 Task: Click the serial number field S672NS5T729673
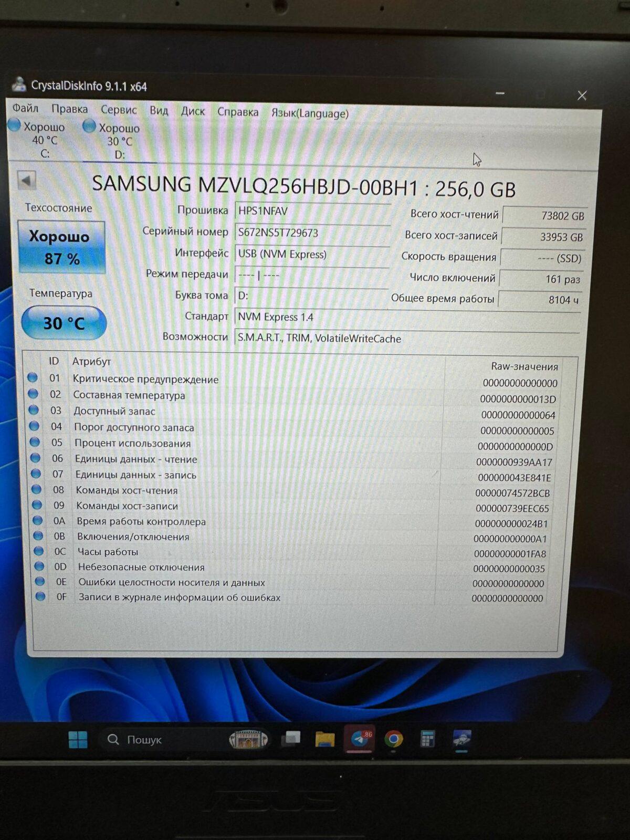[312, 233]
